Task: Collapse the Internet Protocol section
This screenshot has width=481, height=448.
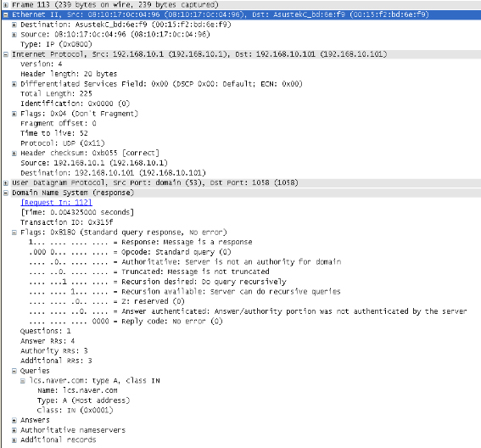Action: (x=6, y=54)
